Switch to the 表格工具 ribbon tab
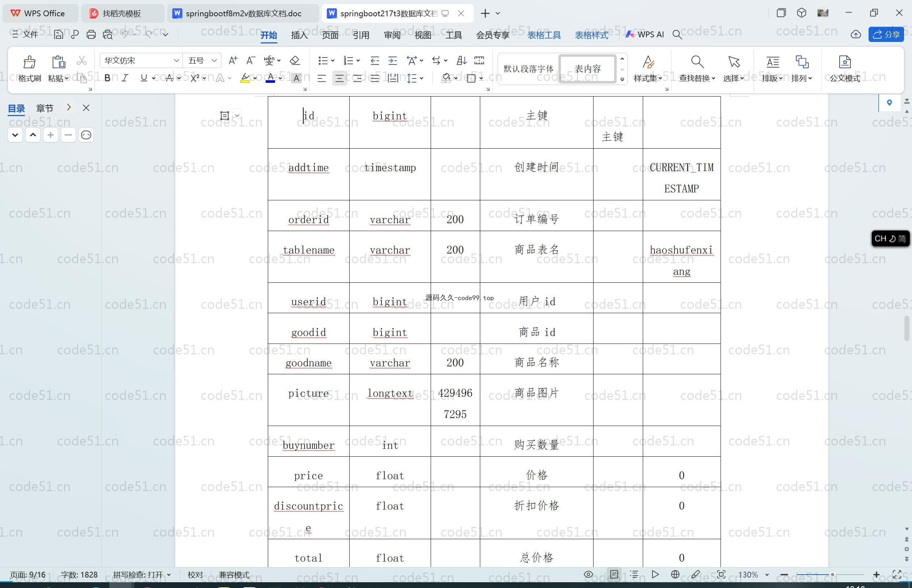 click(x=544, y=35)
